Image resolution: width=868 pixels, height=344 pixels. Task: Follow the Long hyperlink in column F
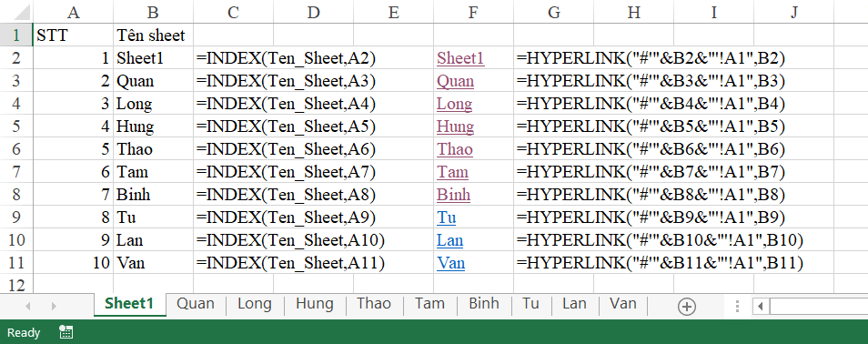[455, 104]
